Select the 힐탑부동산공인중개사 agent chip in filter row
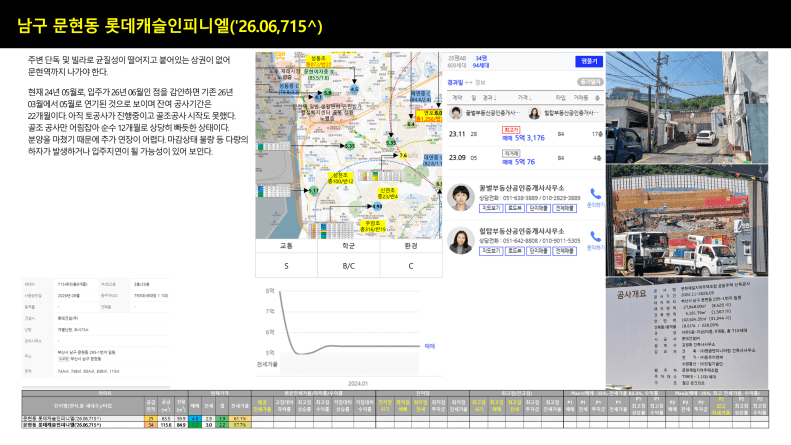 coord(563,113)
